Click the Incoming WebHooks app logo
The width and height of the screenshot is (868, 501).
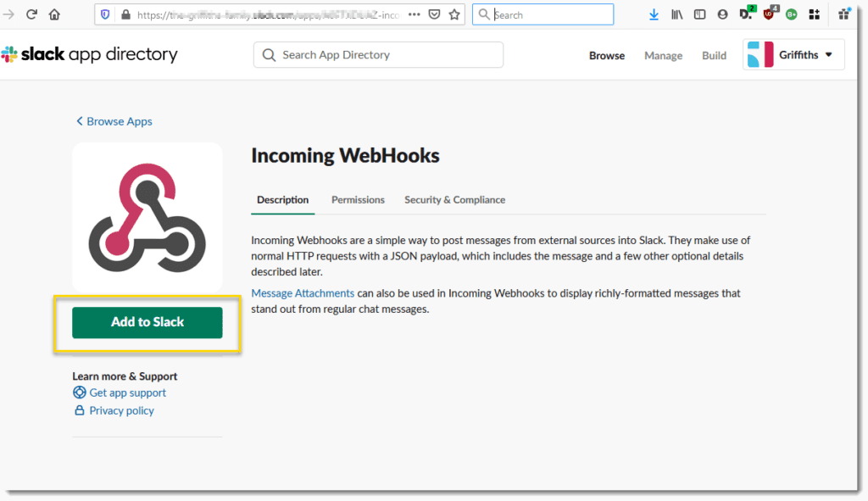(x=147, y=218)
